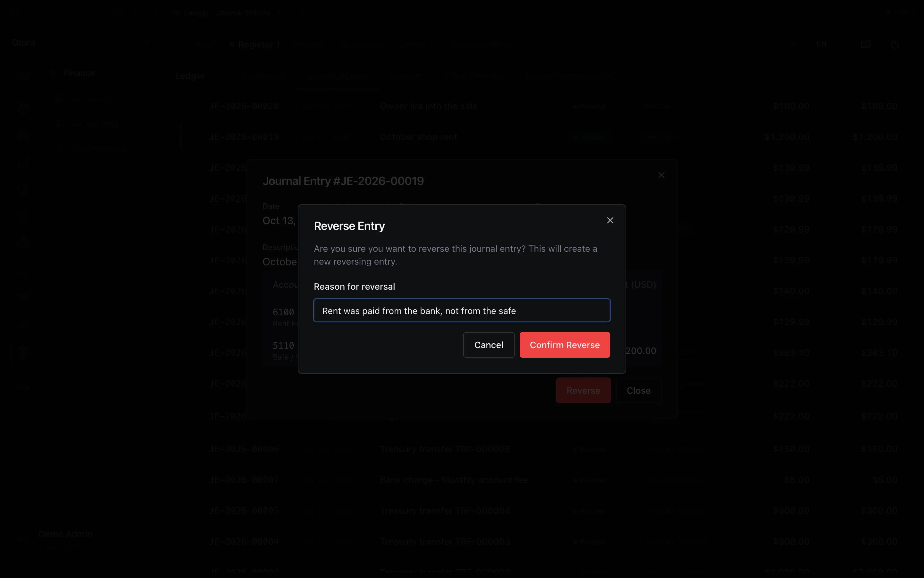This screenshot has height=578, width=924.
Task: Cancel the reverse entry confirmation
Action: click(x=488, y=345)
